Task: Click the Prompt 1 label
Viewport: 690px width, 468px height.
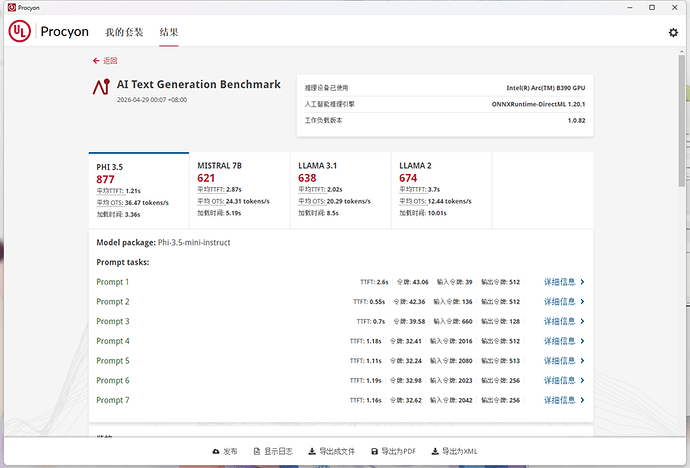Action: coord(113,282)
